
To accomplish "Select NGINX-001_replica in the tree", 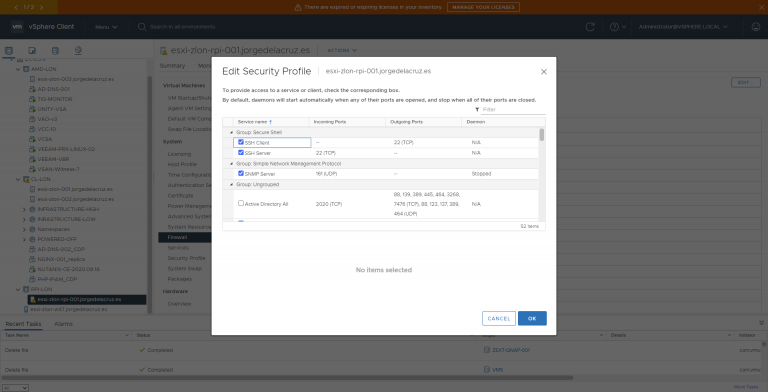I will pos(61,259).
